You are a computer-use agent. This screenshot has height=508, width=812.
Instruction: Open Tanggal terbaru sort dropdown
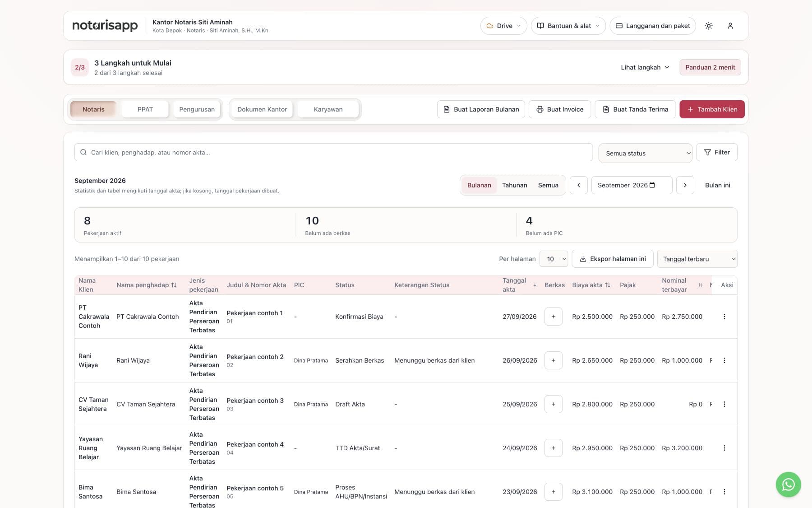697,259
